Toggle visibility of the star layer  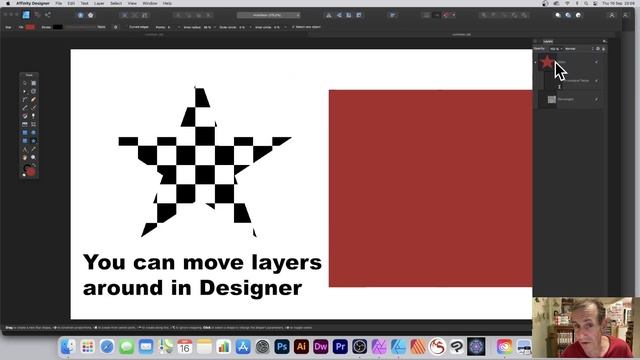[596, 62]
